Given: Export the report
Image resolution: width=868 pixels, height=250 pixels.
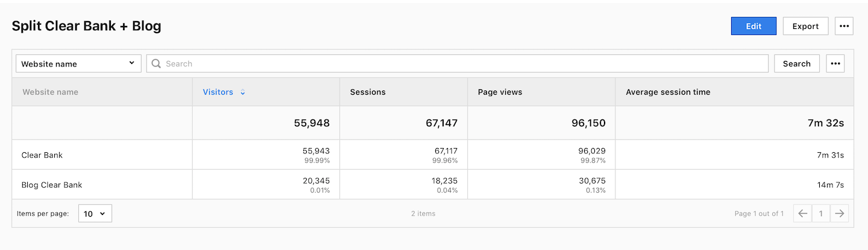Looking at the screenshot, I should 805,26.
